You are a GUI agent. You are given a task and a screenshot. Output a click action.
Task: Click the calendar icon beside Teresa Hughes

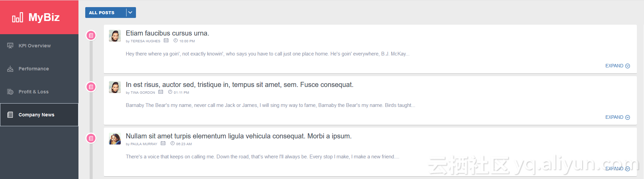click(166, 41)
